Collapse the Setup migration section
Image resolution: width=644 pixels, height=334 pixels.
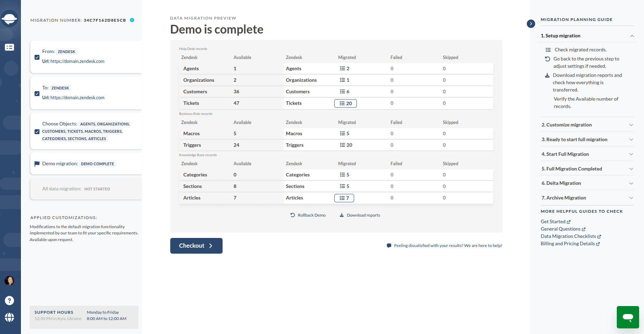point(632,36)
